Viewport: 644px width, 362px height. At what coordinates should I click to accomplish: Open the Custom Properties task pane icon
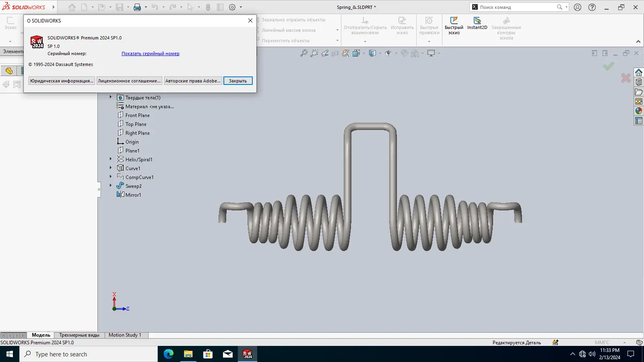639,121
